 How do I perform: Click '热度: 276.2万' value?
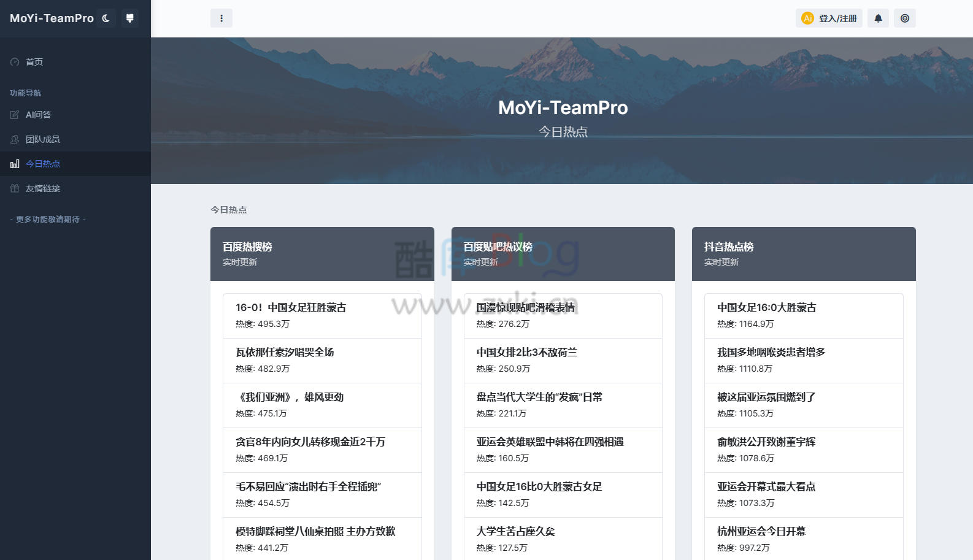coord(503,324)
